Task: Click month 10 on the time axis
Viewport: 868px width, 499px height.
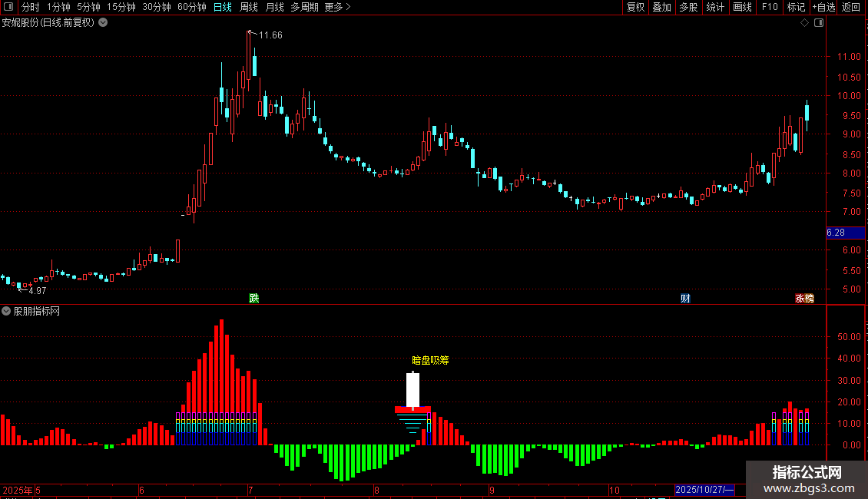Action: click(615, 490)
